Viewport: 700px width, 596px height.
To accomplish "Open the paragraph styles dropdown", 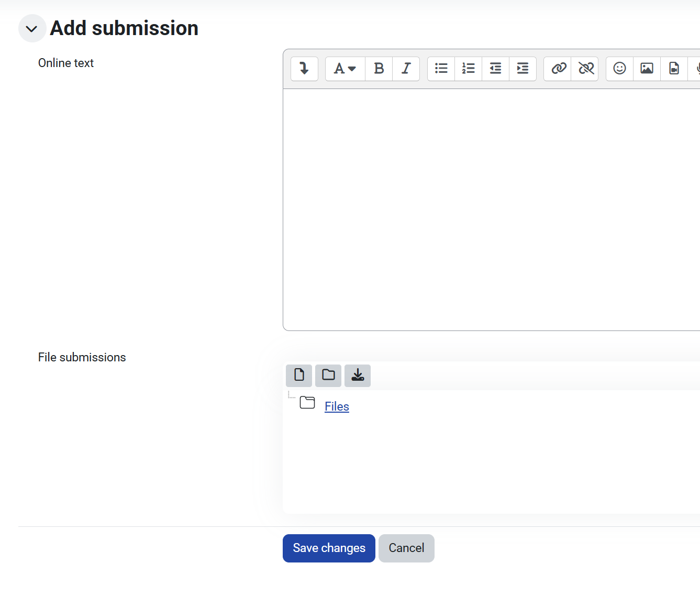I will 345,69.
